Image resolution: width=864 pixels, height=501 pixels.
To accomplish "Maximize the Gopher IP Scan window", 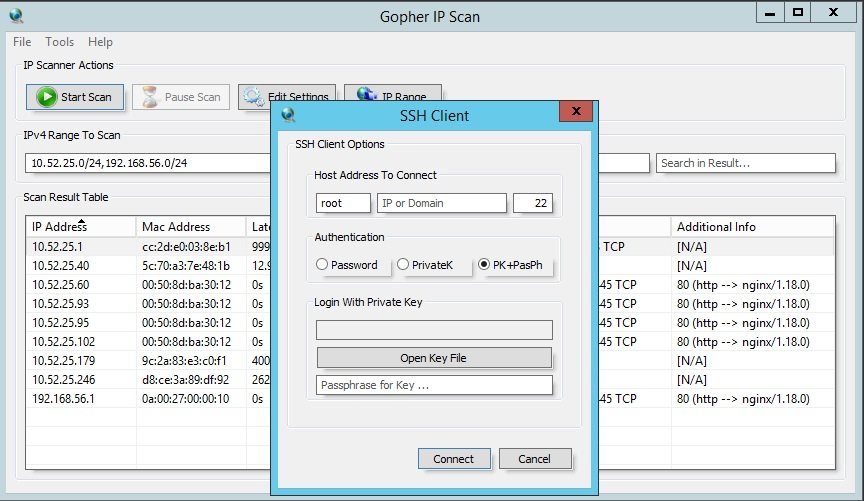I will [x=797, y=13].
